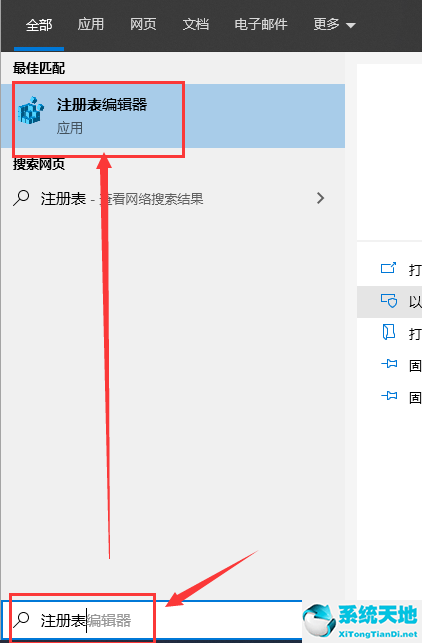The width and height of the screenshot is (422, 643).
Task: Expand the 更多 dropdown arrow
Action: [x=351, y=25]
